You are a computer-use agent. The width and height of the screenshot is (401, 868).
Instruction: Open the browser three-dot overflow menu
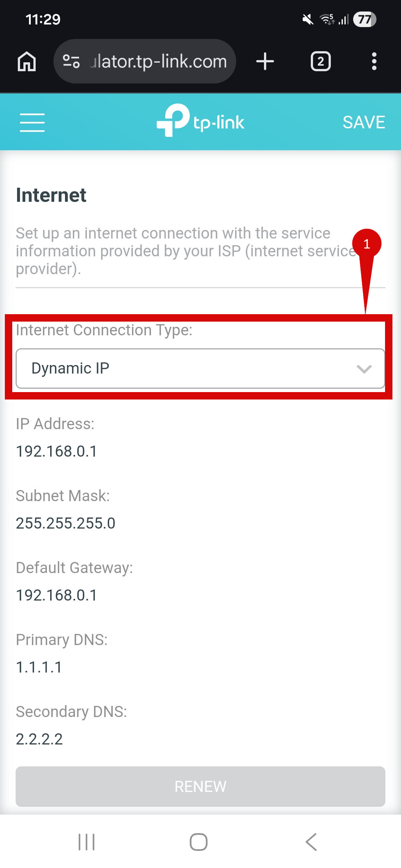point(374,61)
